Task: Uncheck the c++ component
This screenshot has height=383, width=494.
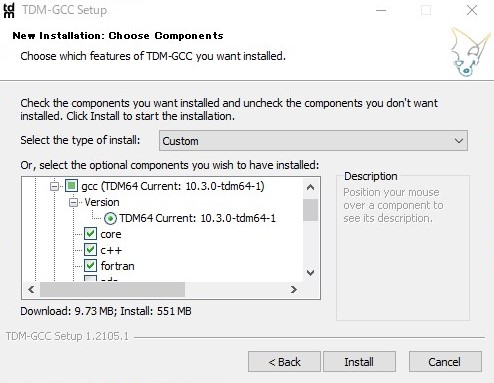Action: (90, 250)
